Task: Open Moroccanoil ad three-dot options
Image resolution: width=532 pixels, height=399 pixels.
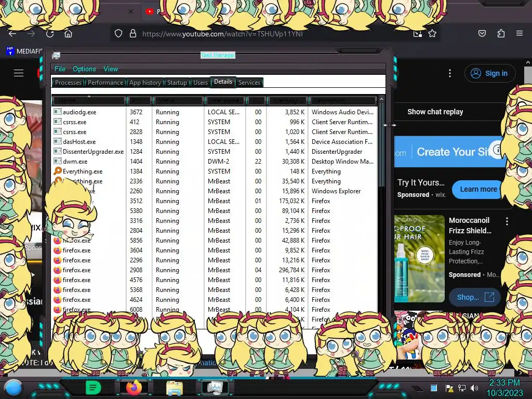Action: [x=507, y=221]
